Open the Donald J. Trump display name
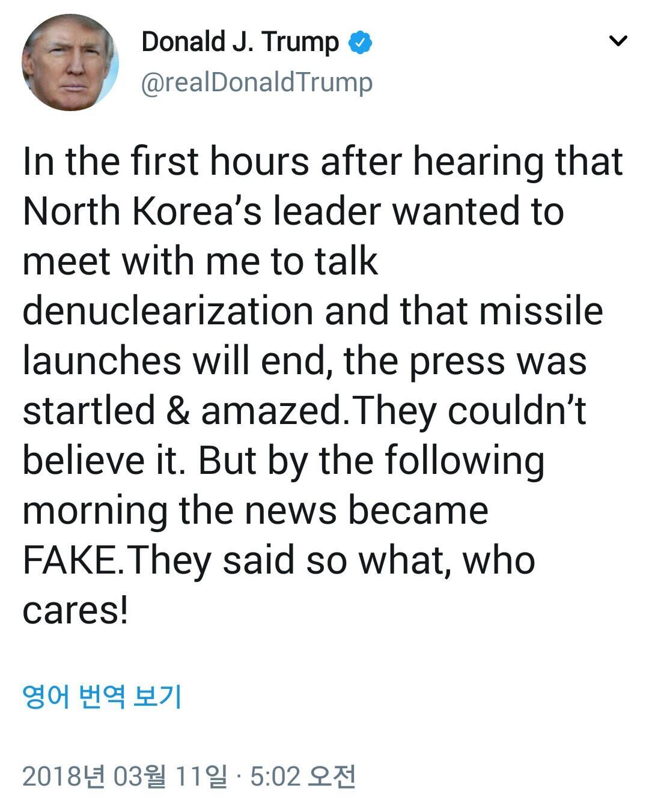 point(240,43)
